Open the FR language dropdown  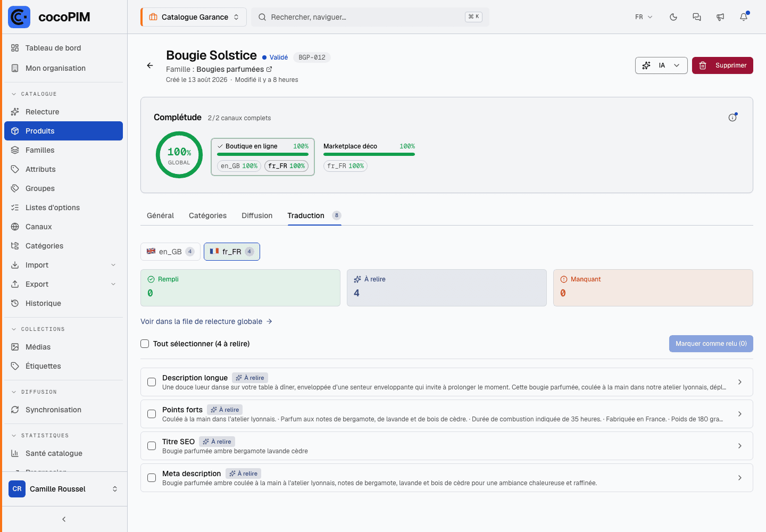(x=644, y=17)
